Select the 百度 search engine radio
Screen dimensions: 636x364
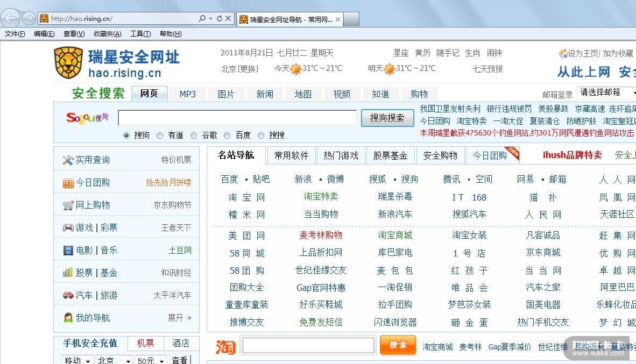click(x=227, y=135)
